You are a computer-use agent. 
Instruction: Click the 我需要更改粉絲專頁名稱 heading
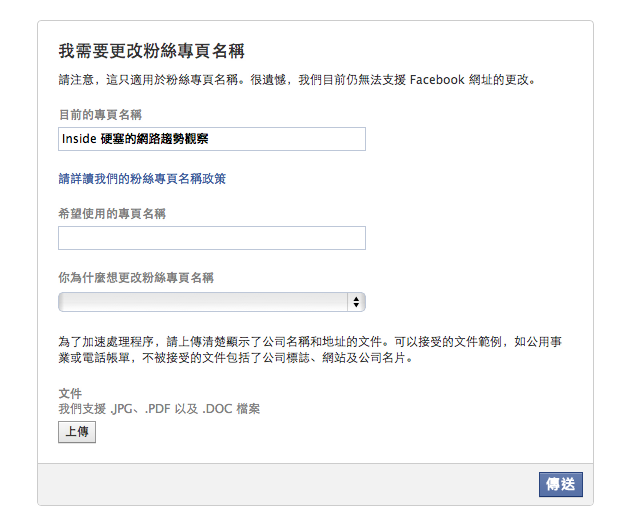(x=152, y=51)
